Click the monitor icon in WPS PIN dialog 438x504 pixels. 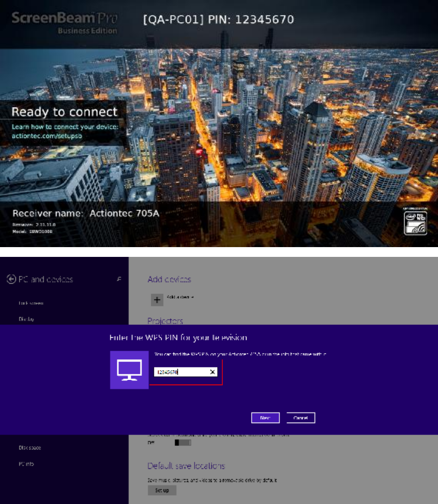pyautogui.click(x=129, y=370)
